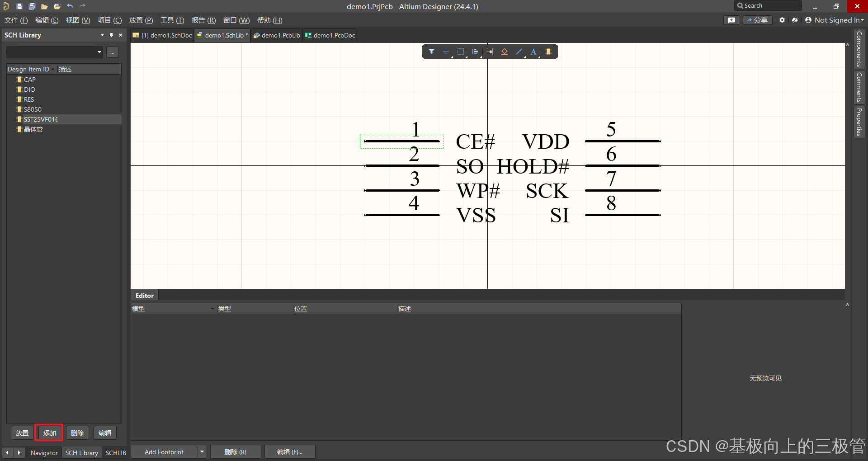Select the Place Pin tool
Viewport: 868px width, 461px height.
(x=490, y=52)
